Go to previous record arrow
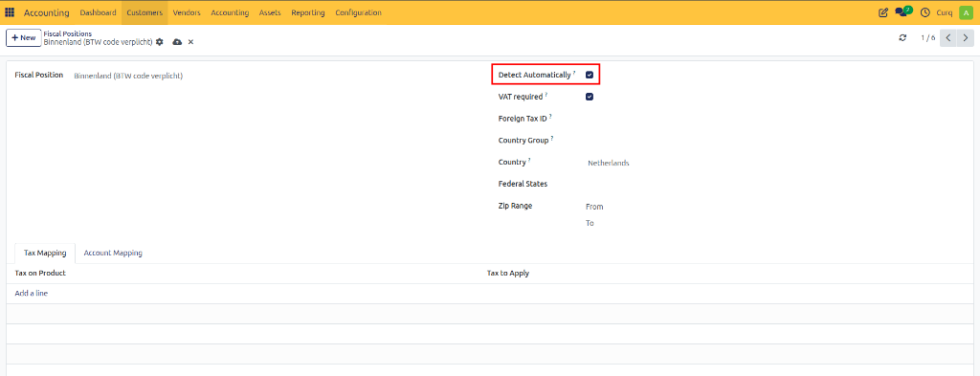Viewport: 980px width, 376px height. pos(948,38)
